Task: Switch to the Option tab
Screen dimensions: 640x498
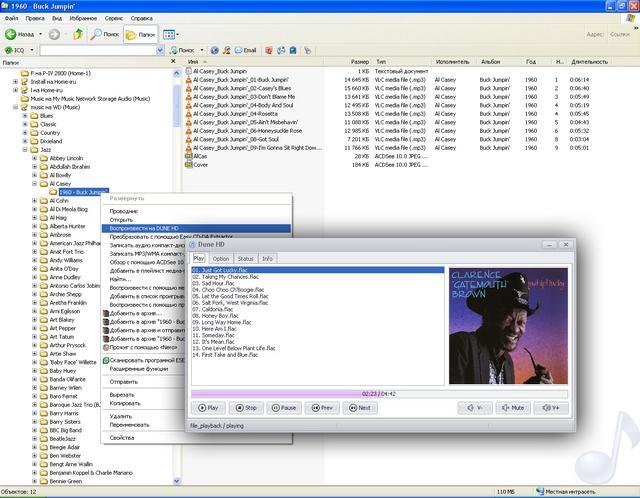Action: click(221, 258)
